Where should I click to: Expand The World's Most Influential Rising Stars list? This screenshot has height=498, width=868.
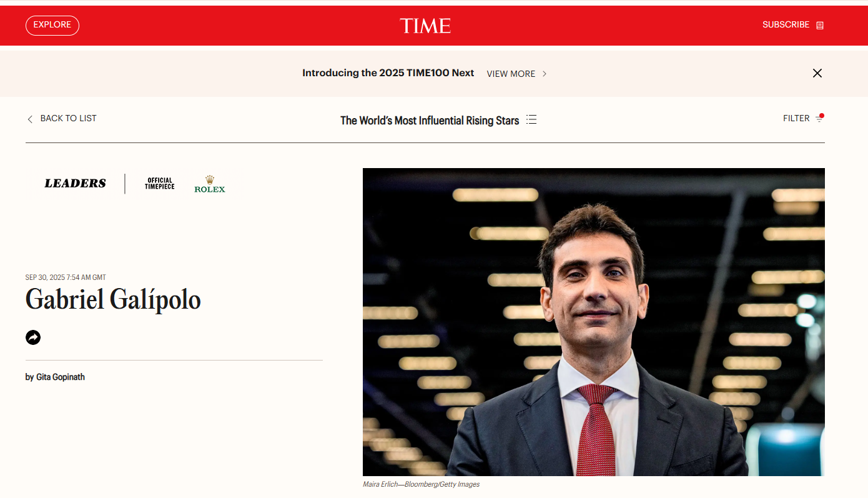click(x=430, y=121)
